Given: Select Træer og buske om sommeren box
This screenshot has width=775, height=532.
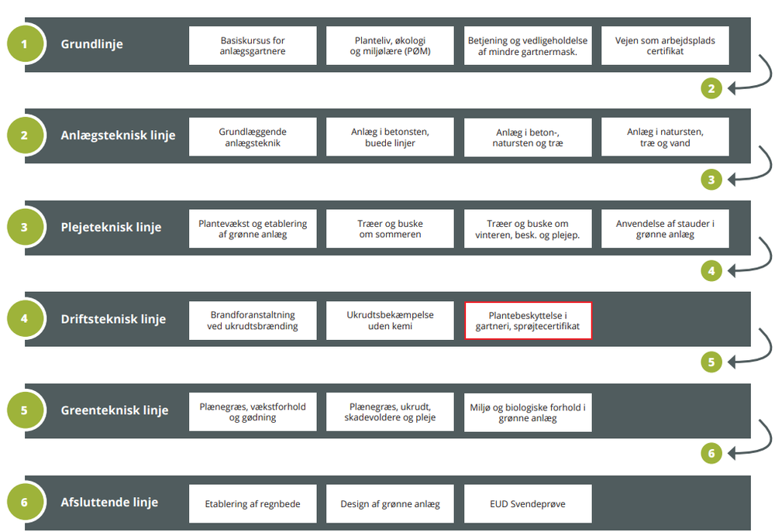Looking at the screenshot, I should tap(390, 228).
